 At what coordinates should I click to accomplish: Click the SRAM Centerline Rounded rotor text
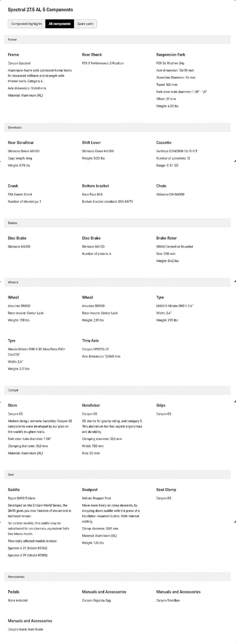coord(174,247)
